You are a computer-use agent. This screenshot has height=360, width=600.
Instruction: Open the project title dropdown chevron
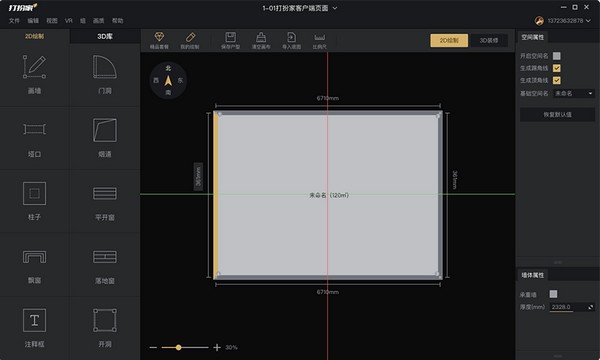[335, 8]
